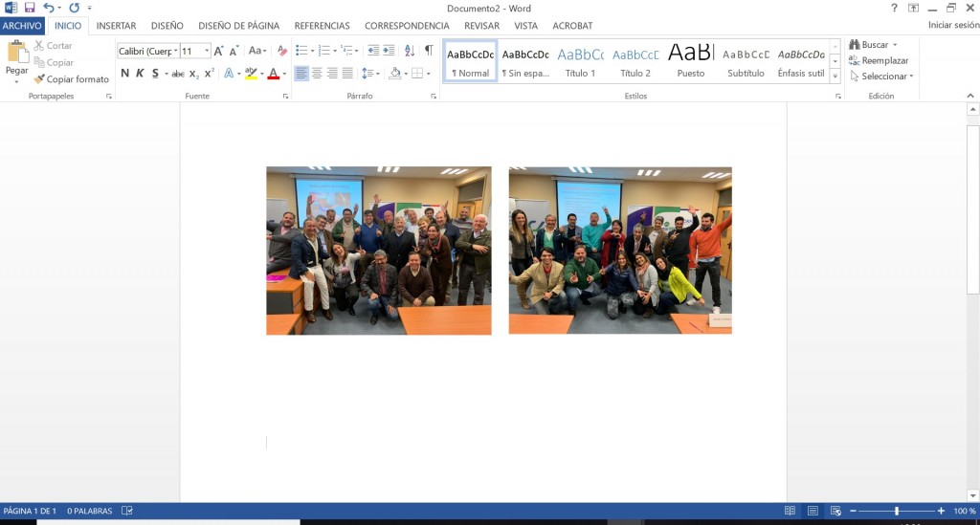Click the sort A-Z paragraph icon
This screenshot has width=980, height=525.
click(410, 51)
